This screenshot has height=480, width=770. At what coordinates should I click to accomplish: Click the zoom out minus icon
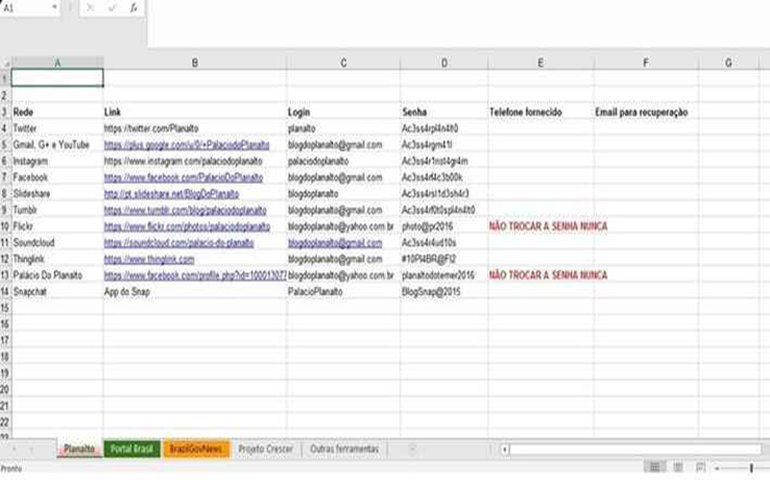[717, 468]
